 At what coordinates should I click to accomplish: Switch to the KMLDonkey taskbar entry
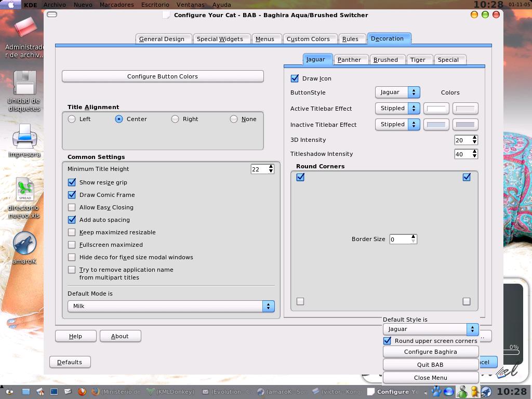point(170,392)
